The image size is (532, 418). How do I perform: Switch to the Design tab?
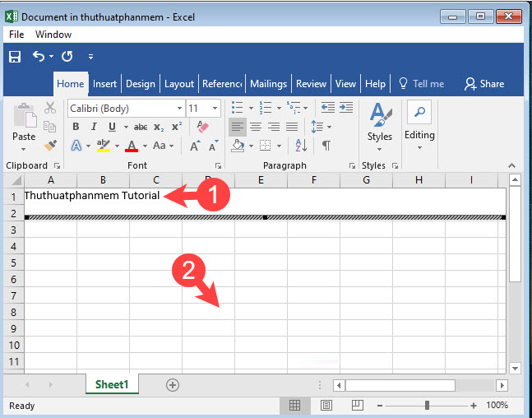(x=141, y=84)
